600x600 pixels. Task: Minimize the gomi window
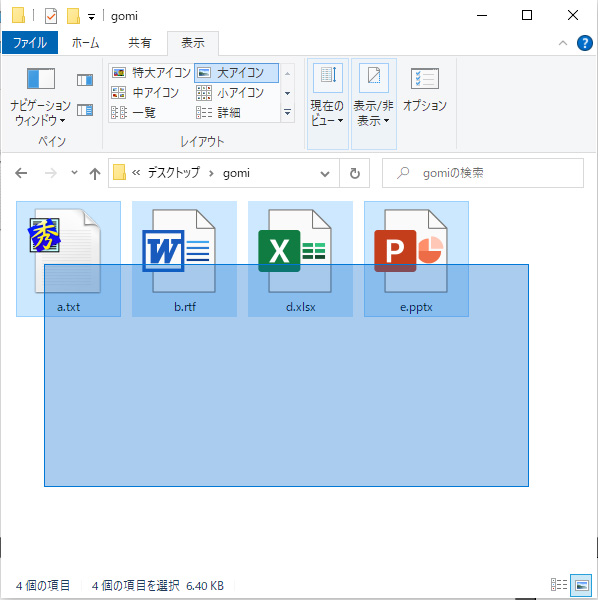(482, 15)
